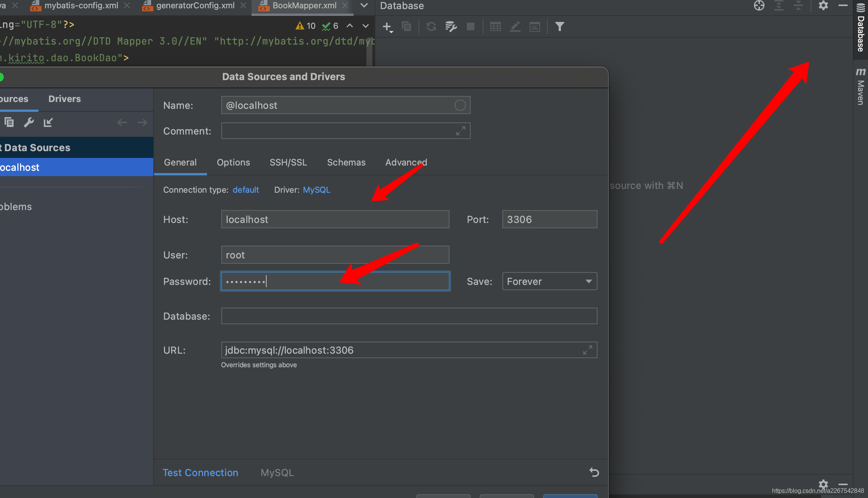The height and width of the screenshot is (498, 868).
Task: Click the filter funnel icon
Action: click(x=559, y=26)
